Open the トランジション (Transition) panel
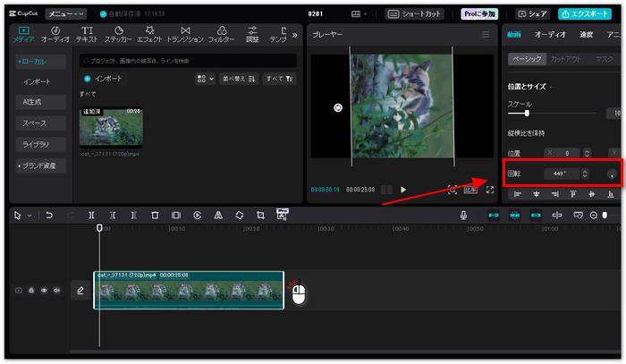 185,35
